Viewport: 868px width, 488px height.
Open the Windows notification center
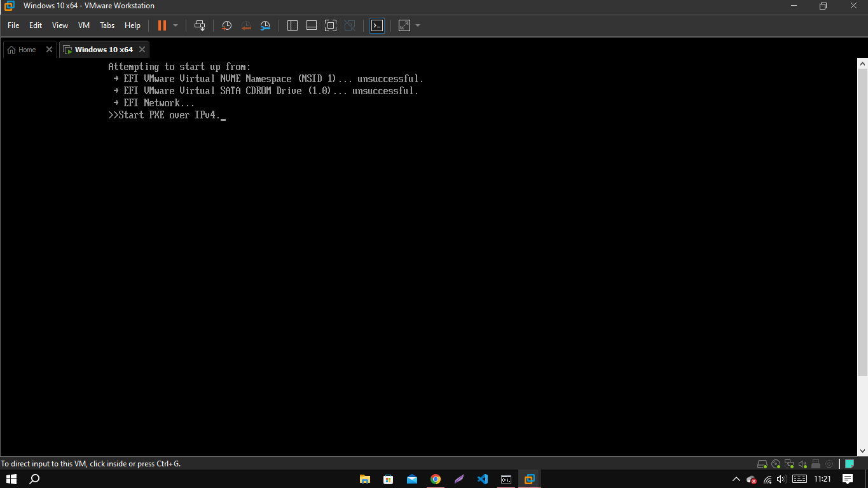pos(848,479)
